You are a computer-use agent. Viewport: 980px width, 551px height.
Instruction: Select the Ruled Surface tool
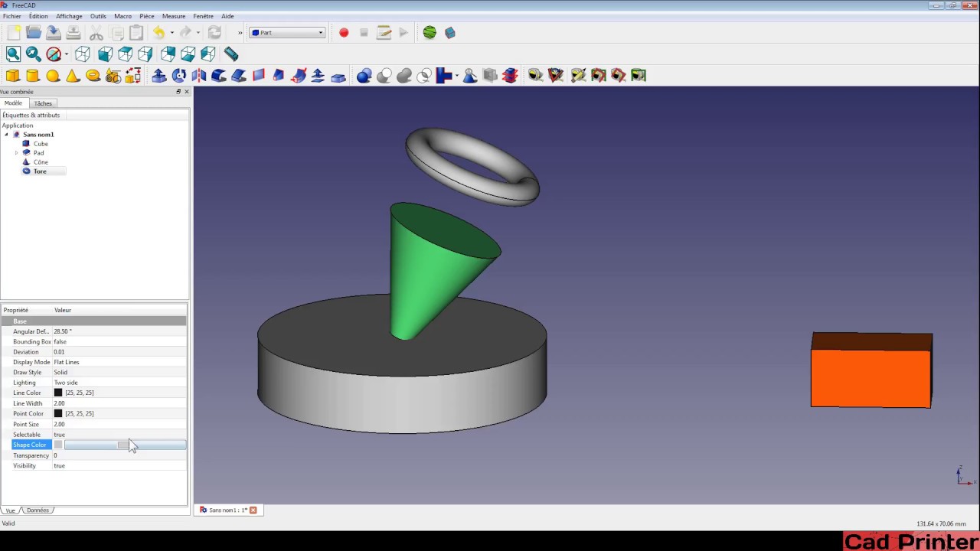tap(259, 75)
